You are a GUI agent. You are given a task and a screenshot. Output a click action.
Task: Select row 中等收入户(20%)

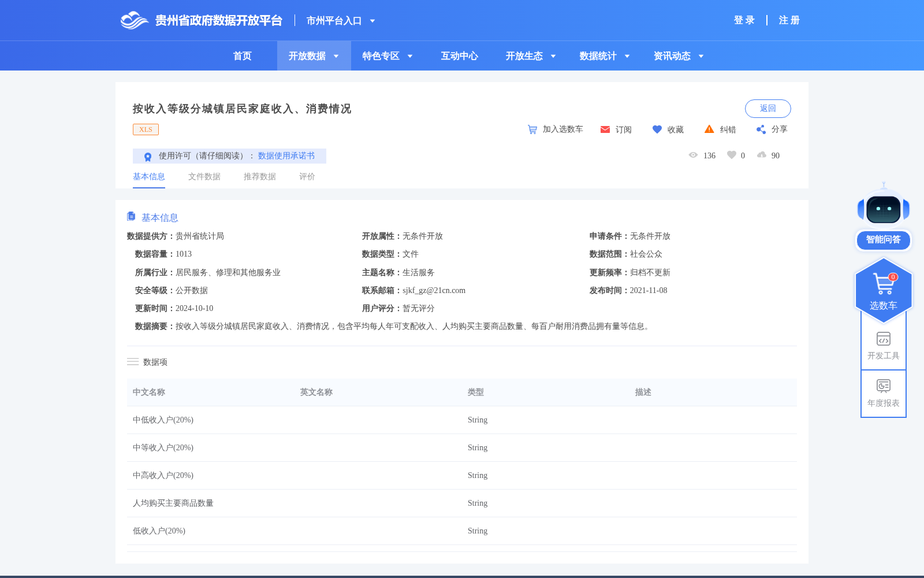[462, 448]
